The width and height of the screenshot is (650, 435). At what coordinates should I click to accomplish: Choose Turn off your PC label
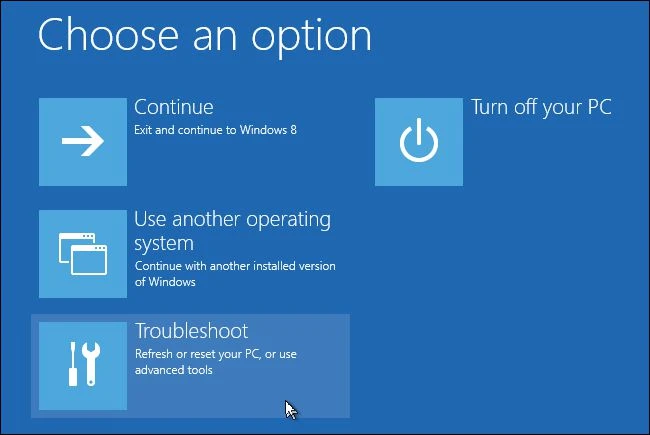541,107
